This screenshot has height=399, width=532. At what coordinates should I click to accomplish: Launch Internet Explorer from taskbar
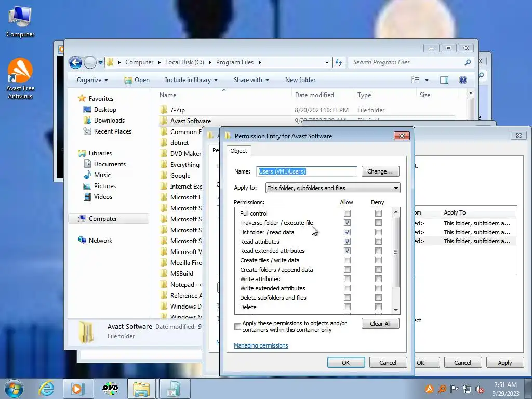46,389
